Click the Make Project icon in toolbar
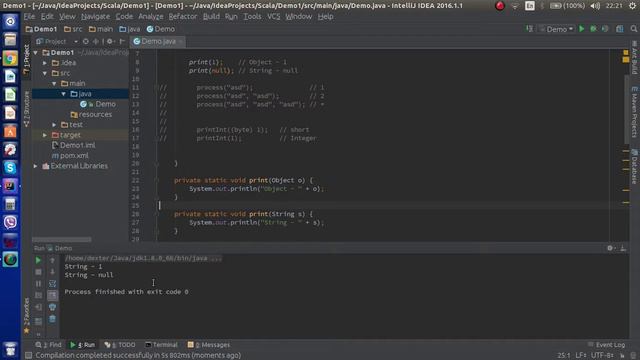This screenshot has width=640, height=360. coord(529,29)
